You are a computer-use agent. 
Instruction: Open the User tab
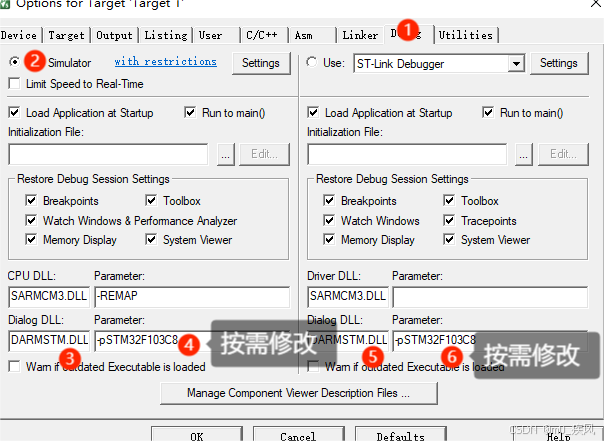216,35
